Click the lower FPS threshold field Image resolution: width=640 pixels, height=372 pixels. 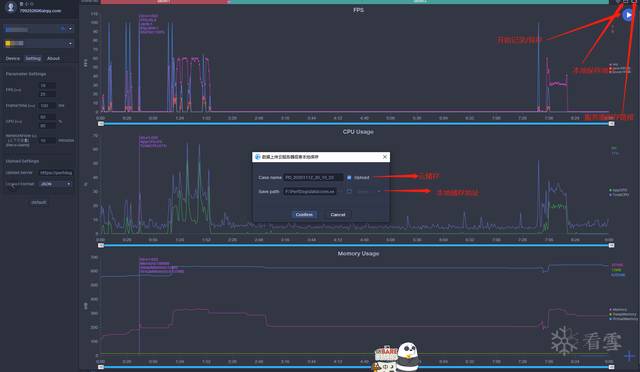pos(47,94)
